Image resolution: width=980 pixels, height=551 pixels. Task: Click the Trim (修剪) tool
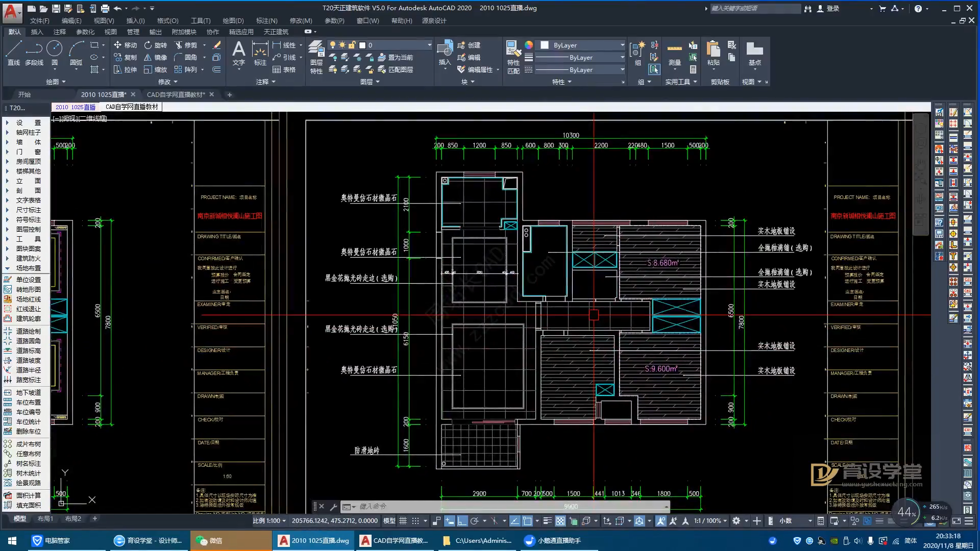[186, 45]
